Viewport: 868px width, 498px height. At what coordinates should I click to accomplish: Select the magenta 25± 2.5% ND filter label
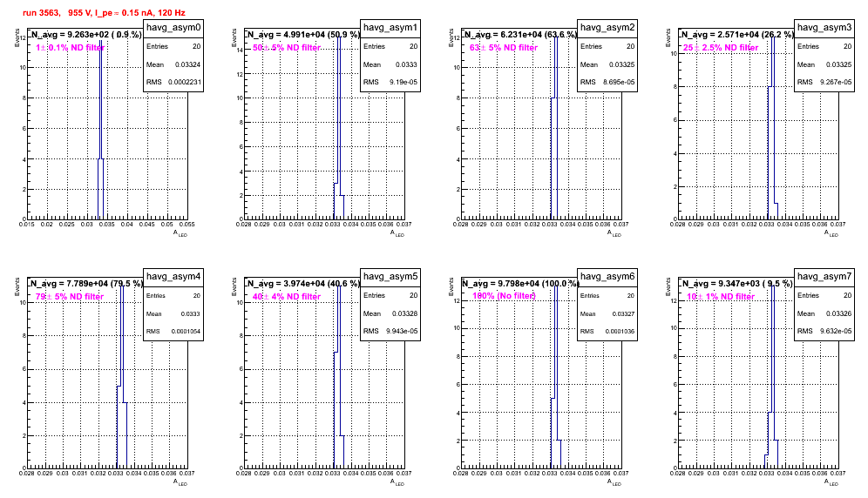click(x=721, y=48)
